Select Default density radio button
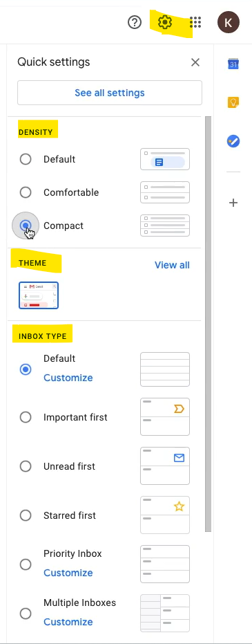This screenshot has width=252, height=644. click(26, 159)
